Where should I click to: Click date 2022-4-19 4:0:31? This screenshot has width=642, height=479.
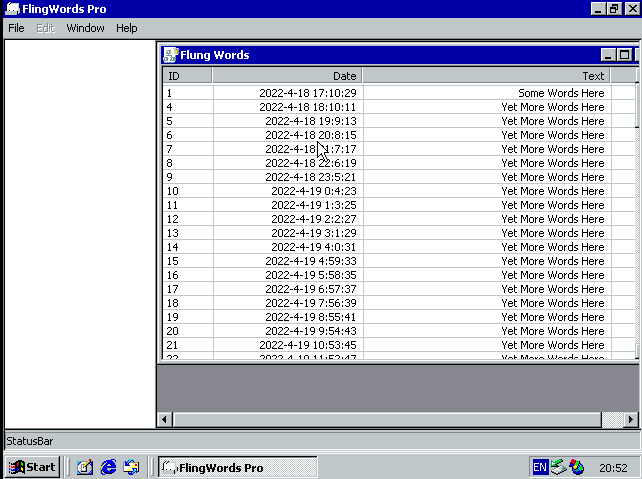point(314,247)
